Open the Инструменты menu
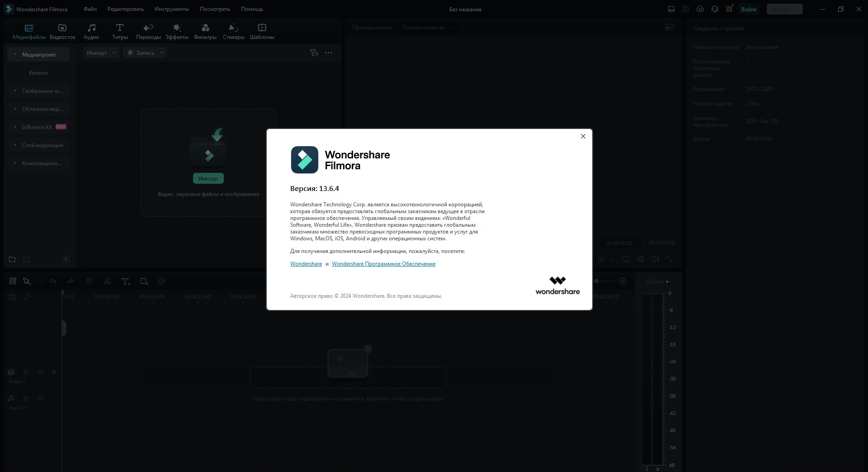This screenshot has height=472, width=868. click(x=172, y=9)
